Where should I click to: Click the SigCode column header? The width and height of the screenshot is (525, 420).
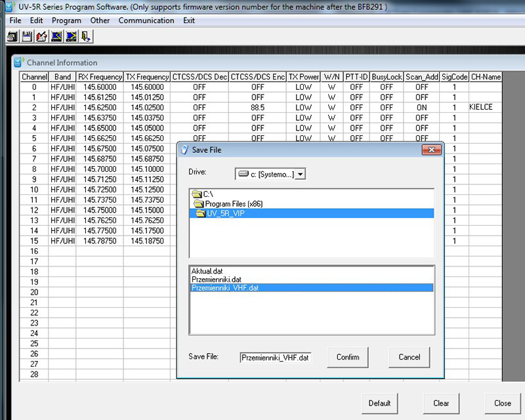pos(454,77)
